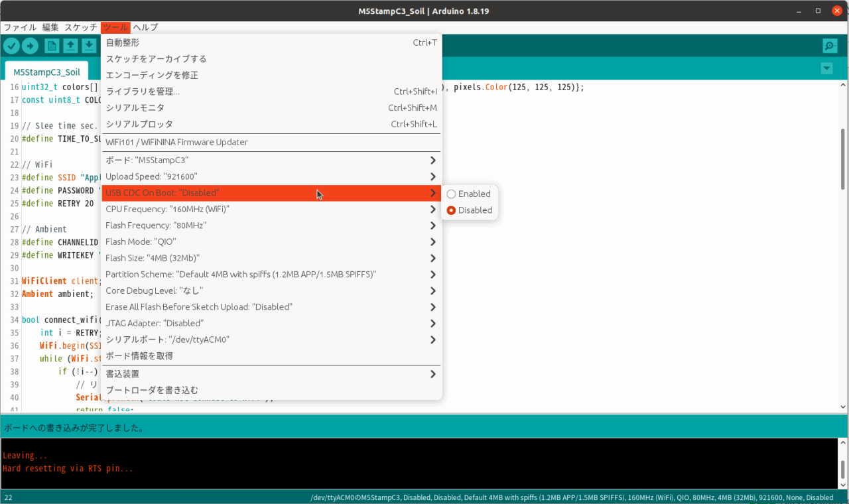This screenshot has width=849, height=504.
Task: Click the Upload arrow toolbar icon
Action: pos(30,46)
